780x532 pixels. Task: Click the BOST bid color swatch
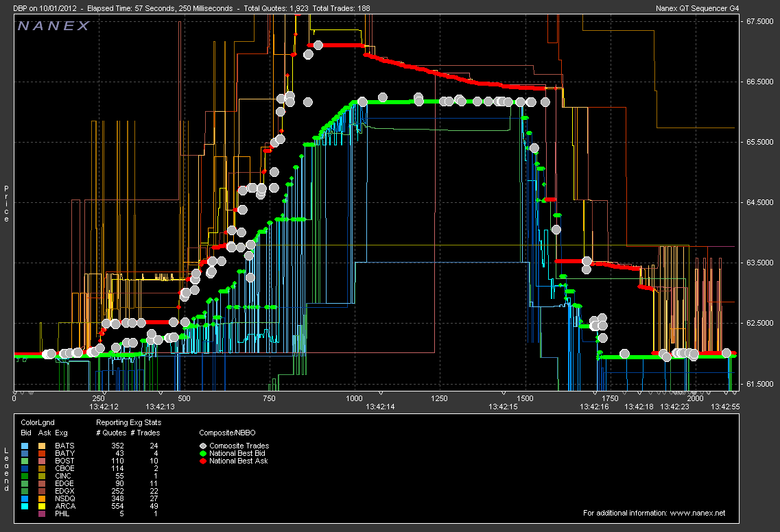click(x=25, y=461)
